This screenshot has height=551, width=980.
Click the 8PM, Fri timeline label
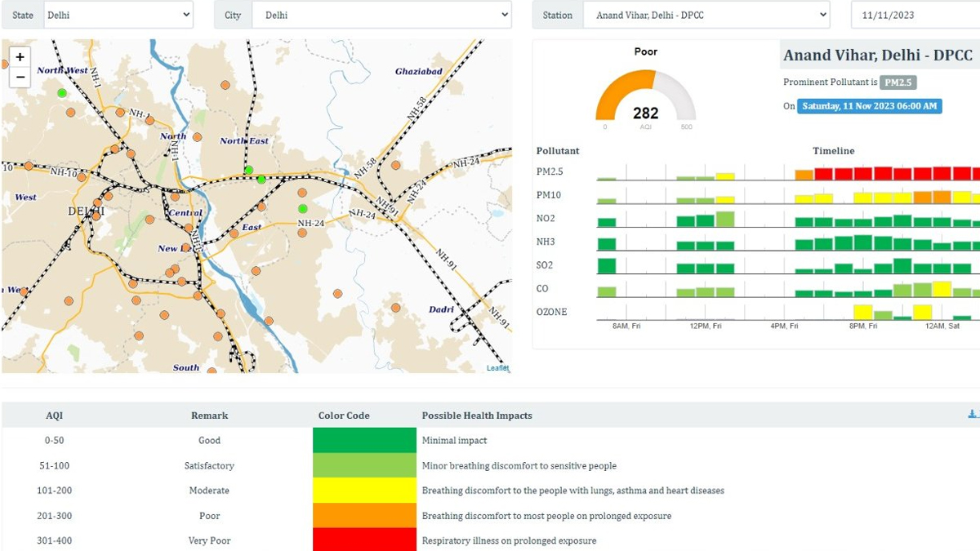point(862,327)
